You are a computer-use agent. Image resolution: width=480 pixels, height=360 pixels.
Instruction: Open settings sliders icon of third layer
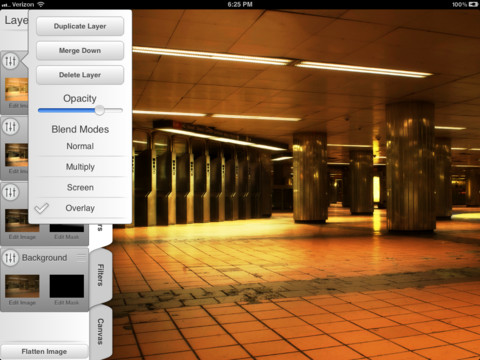click(10, 192)
